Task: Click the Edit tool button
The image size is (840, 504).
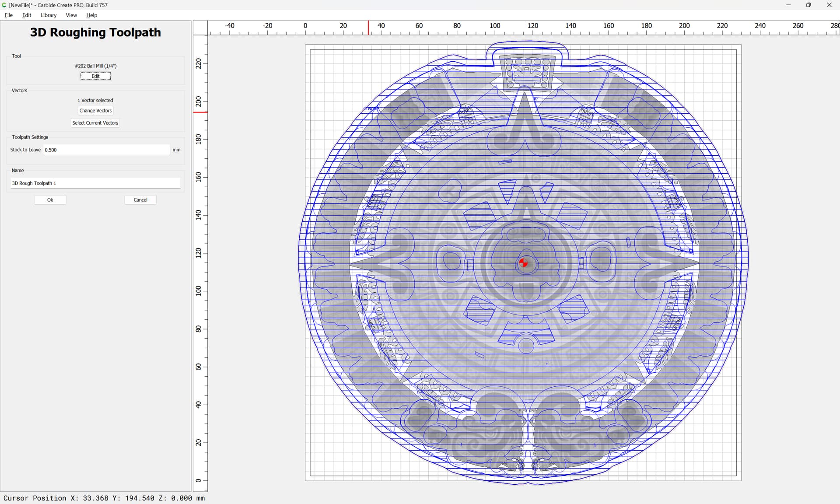Action: [x=95, y=76]
